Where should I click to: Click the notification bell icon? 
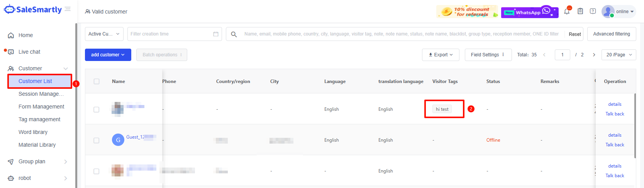[566, 12]
